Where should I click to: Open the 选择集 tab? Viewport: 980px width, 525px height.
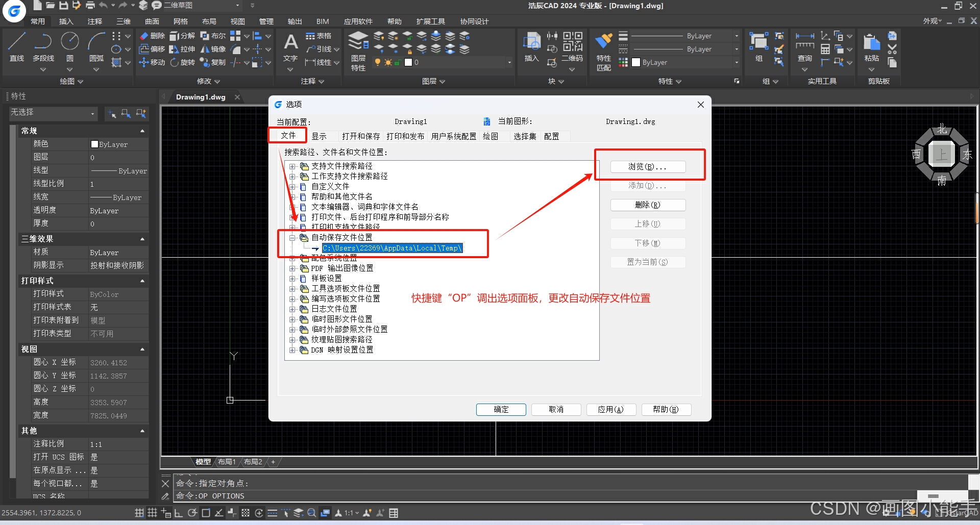tap(525, 136)
